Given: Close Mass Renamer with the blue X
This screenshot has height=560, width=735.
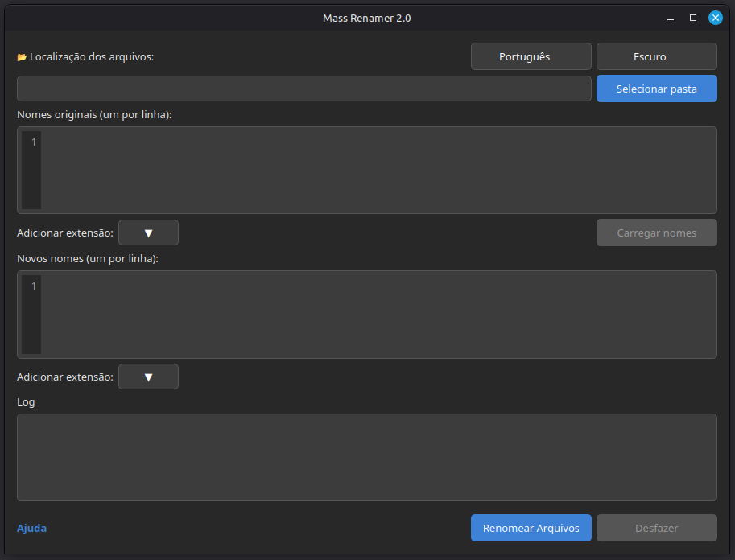Looking at the screenshot, I should pos(716,18).
